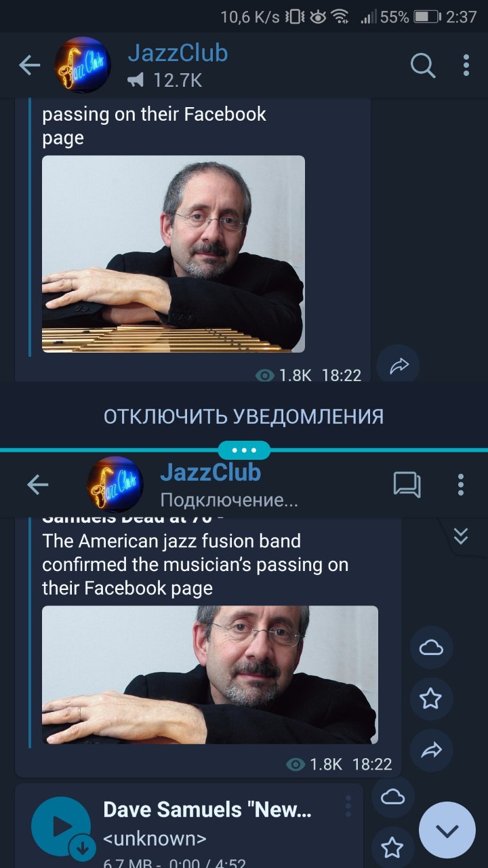Go back using top JazzClub arrow
488x868 pixels.
(30, 66)
